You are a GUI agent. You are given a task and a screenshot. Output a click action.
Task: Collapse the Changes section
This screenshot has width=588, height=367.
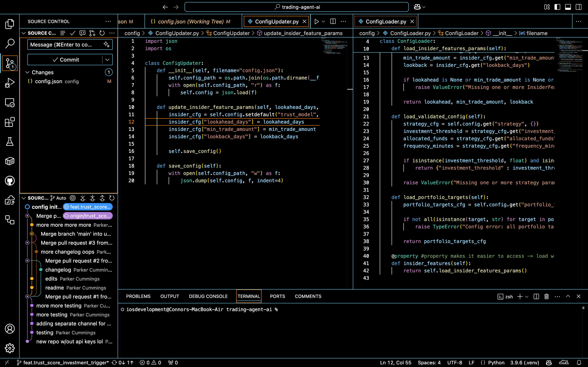point(27,72)
